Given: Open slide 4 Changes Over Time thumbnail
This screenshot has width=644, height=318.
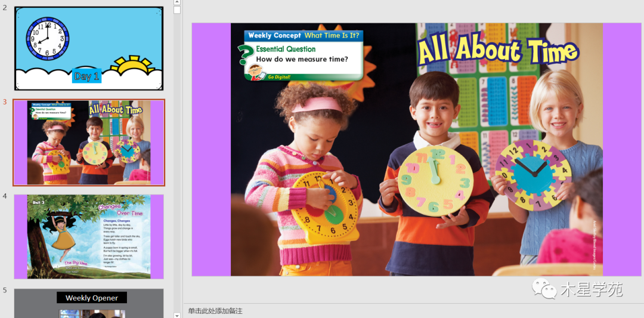Looking at the screenshot, I should [89, 237].
